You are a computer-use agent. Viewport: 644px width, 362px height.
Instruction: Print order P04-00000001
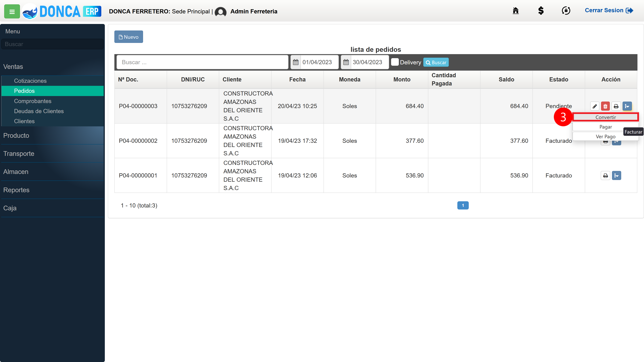605,176
